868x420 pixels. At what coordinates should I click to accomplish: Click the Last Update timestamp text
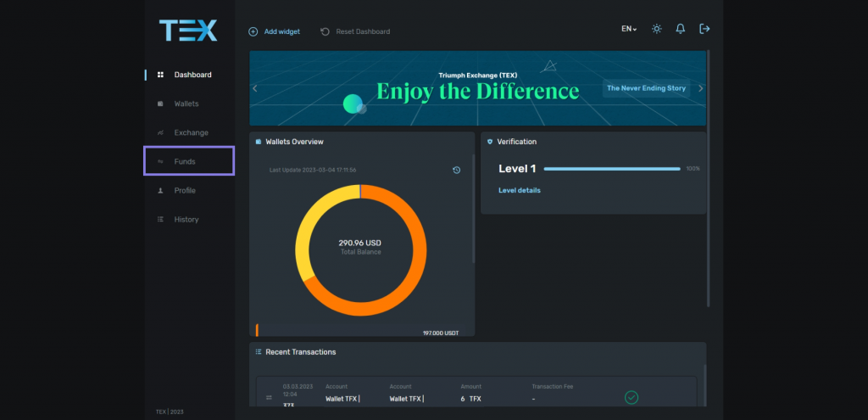coord(313,170)
